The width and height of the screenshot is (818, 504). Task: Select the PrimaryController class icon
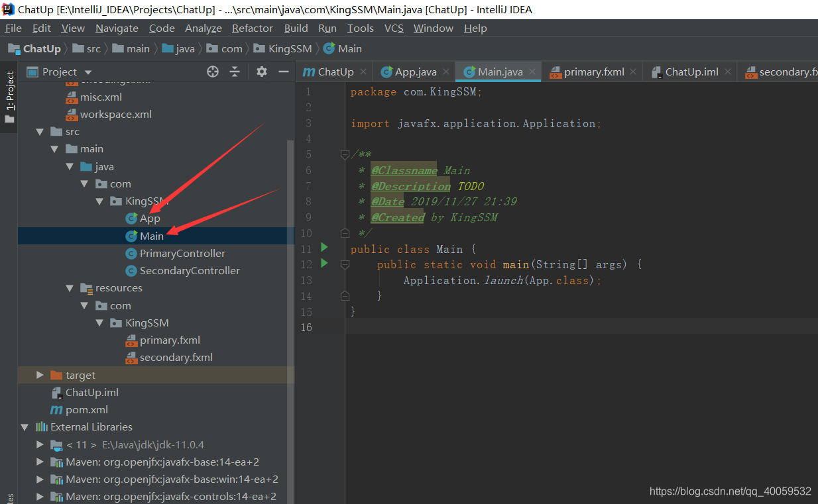(x=131, y=254)
